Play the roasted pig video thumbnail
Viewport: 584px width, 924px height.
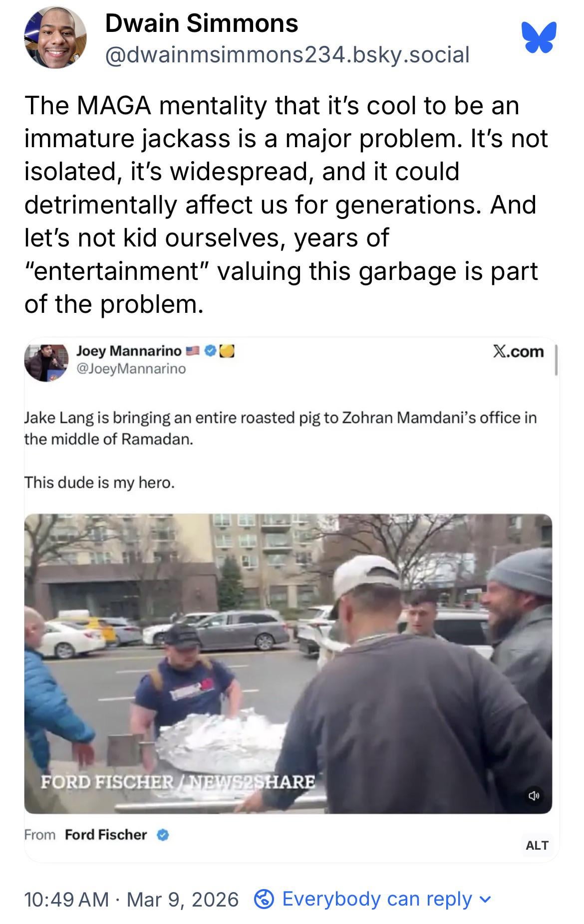tap(288, 664)
